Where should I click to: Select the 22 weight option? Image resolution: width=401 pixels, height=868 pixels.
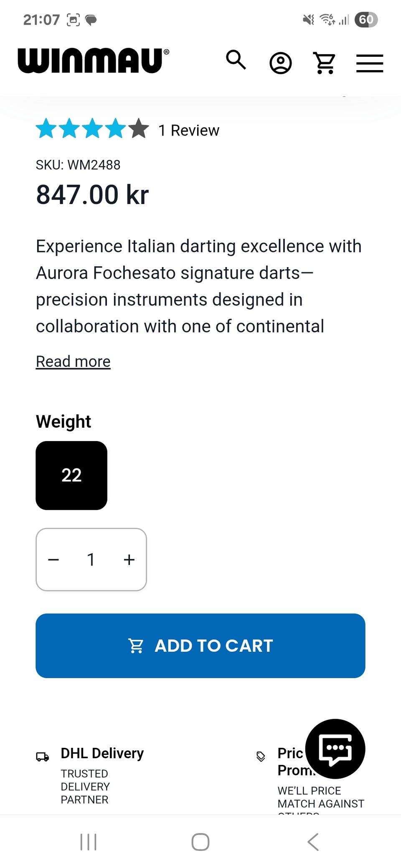tap(71, 475)
